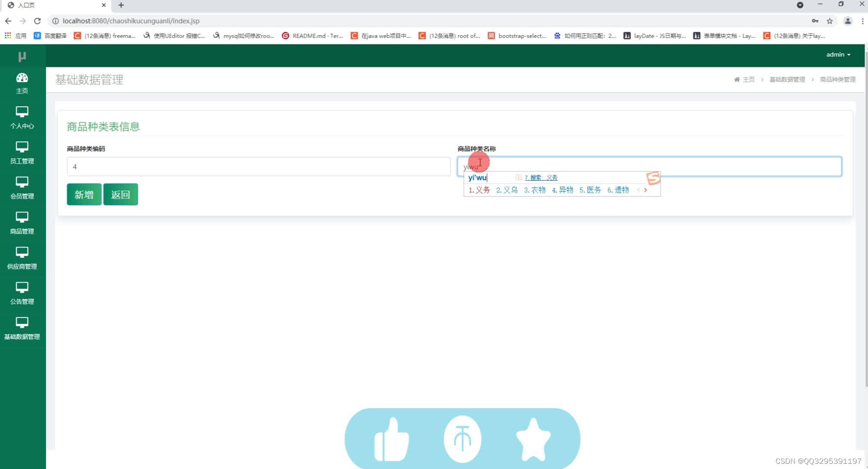Click the 基础数据管理 breadcrumb link
Screen dimensions: 868x469
pos(787,79)
